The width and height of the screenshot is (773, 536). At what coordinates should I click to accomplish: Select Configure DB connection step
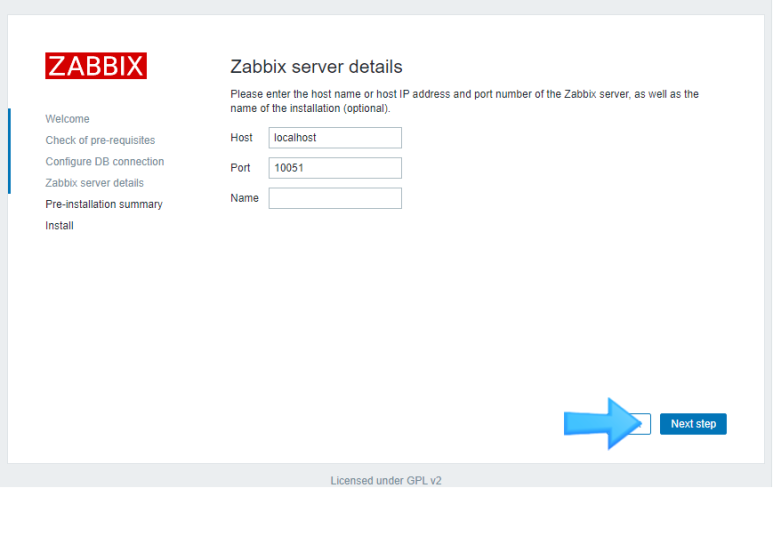(105, 161)
